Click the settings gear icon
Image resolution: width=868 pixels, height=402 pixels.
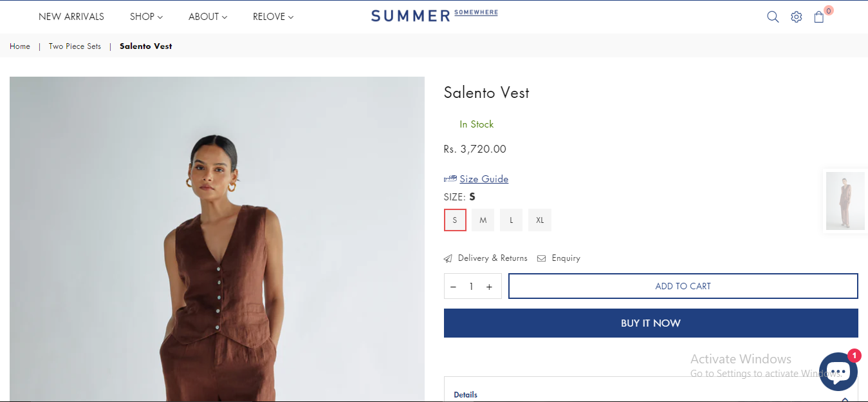tap(797, 17)
